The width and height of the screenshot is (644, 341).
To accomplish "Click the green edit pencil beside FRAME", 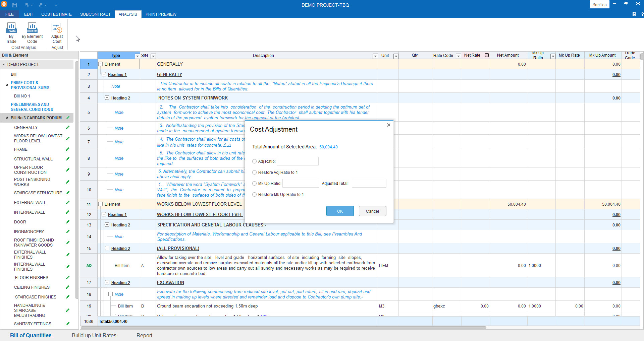I will pyautogui.click(x=68, y=149).
